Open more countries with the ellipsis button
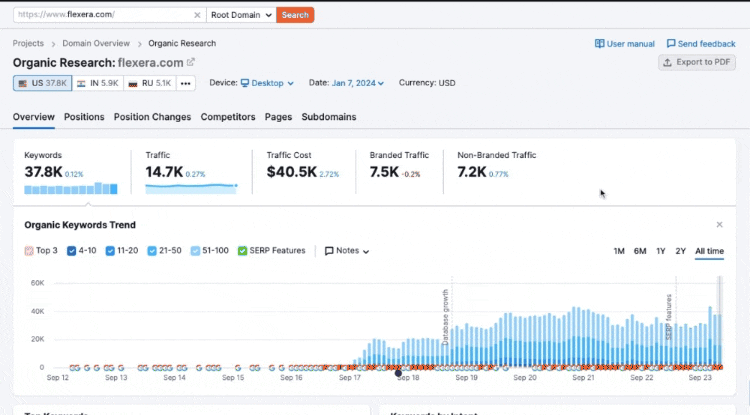 186,83
